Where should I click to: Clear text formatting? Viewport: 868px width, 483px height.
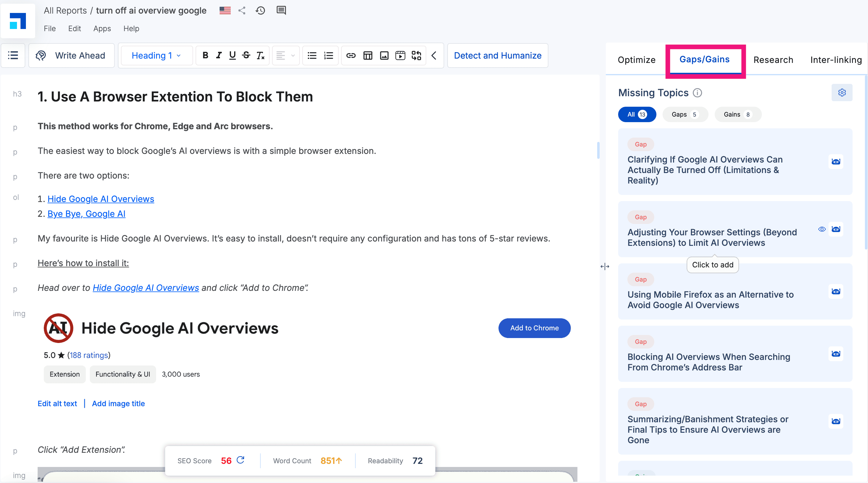[260, 55]
